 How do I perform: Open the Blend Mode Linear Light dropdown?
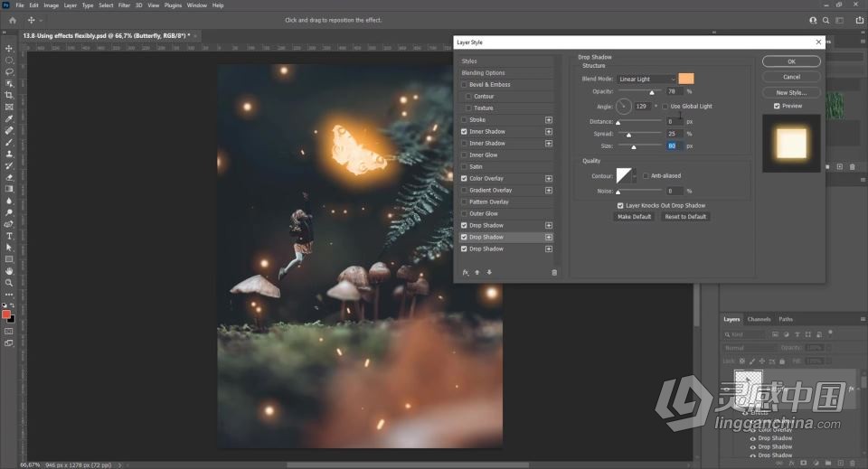point(646,80)
